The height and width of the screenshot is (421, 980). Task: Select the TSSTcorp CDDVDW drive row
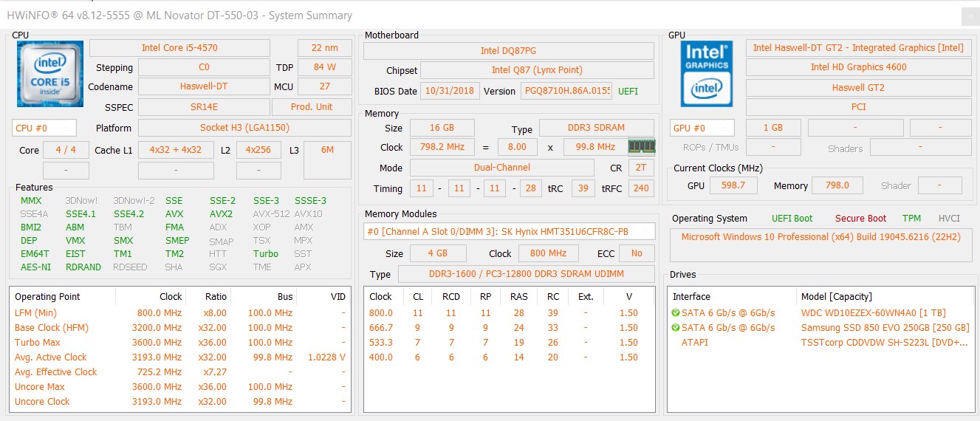click(x=820, y=342)
